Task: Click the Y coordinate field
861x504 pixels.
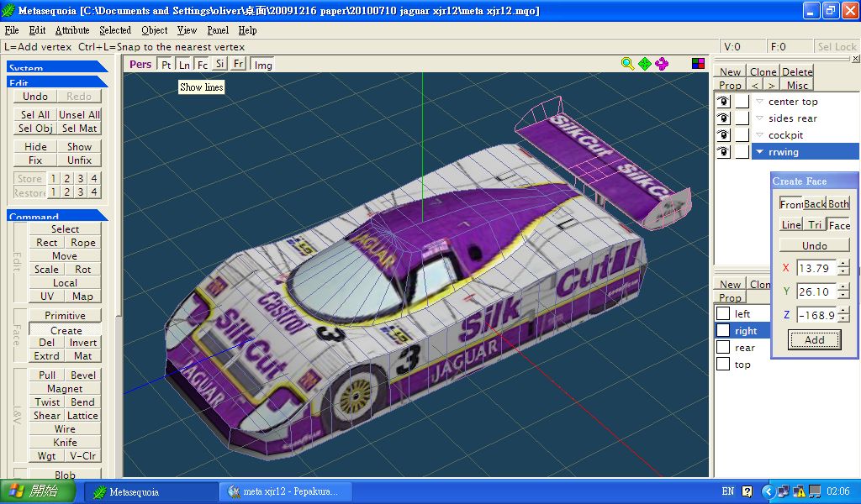Action: click(x=816, y=291)
